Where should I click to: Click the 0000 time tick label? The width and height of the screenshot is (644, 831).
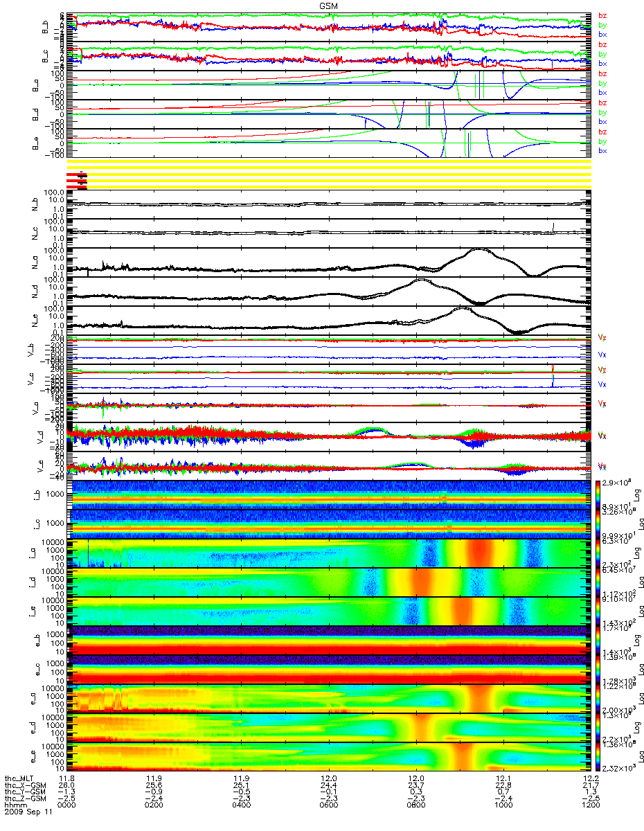pos(67,805)
